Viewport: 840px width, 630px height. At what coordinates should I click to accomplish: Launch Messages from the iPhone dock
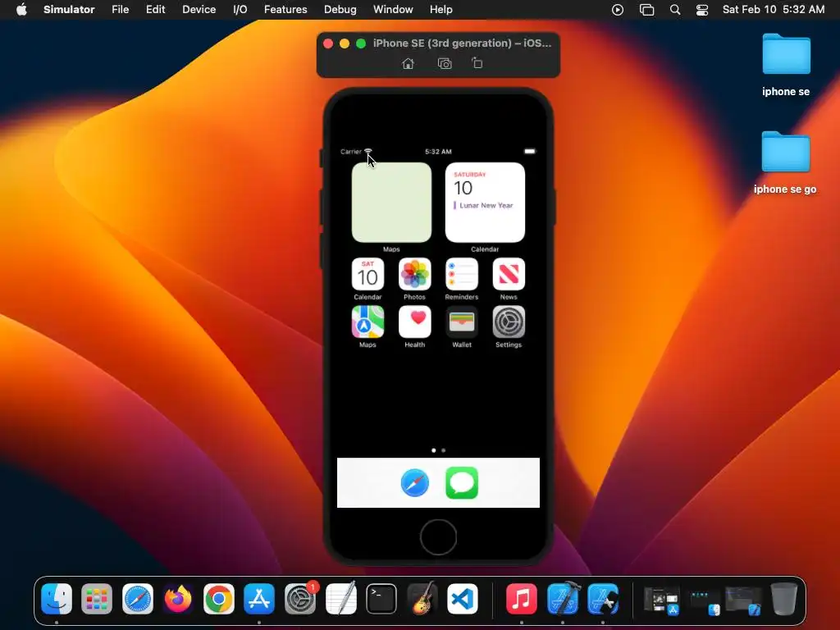[462, 482]
